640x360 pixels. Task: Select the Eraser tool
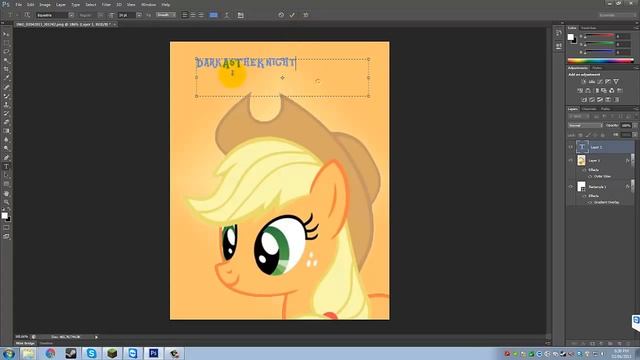[6, 122]
